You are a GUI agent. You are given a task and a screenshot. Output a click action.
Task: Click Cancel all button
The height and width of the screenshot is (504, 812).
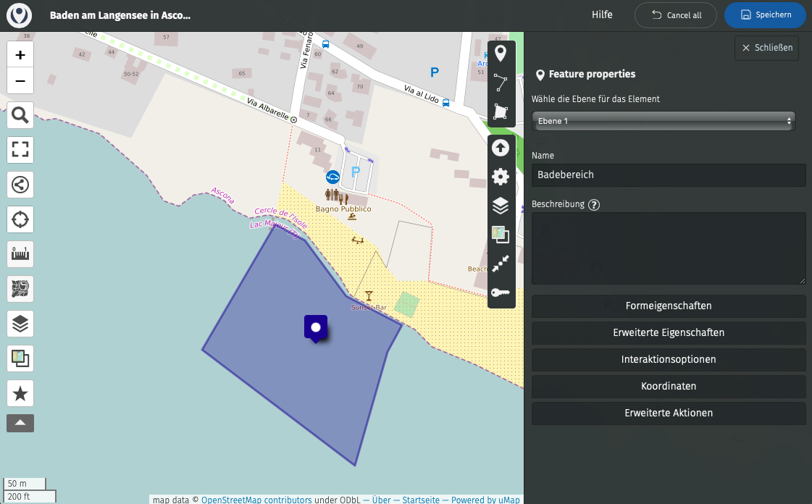click(676, 15)
